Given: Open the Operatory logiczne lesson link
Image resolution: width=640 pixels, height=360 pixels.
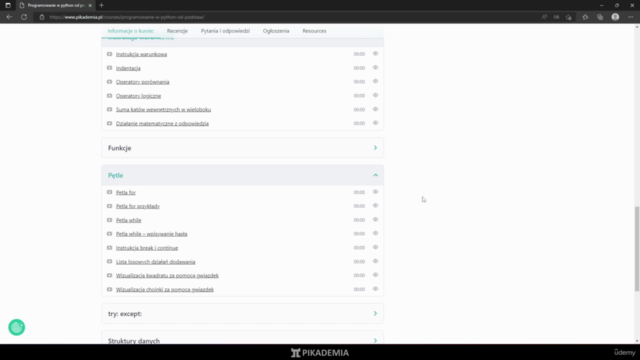Looking at the screenshot, I should (x=138, y=96).
